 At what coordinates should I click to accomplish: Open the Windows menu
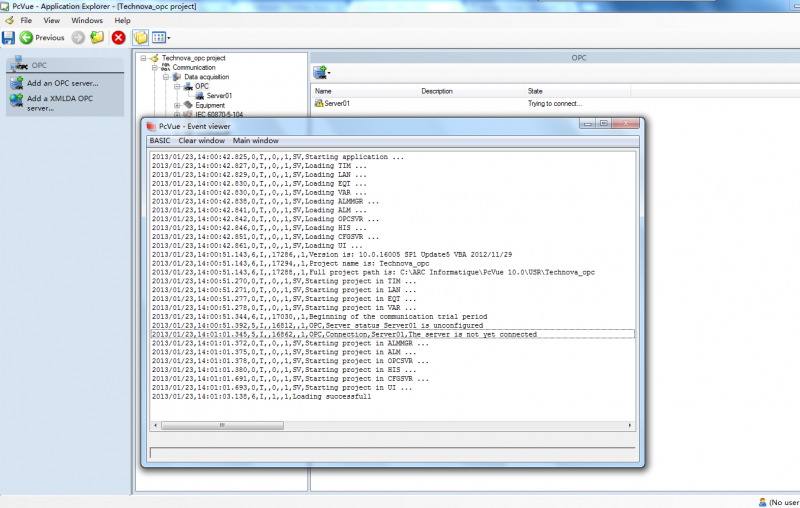87,20
